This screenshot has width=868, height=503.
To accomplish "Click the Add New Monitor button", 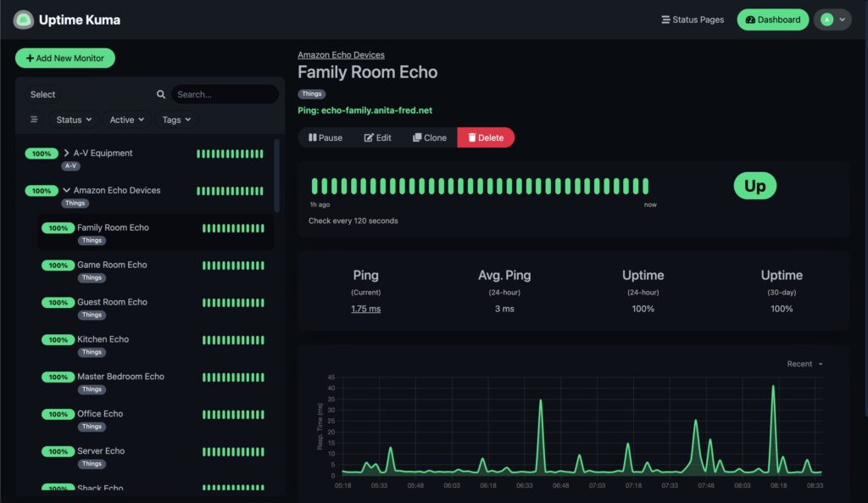I will (x=65, y=58).
